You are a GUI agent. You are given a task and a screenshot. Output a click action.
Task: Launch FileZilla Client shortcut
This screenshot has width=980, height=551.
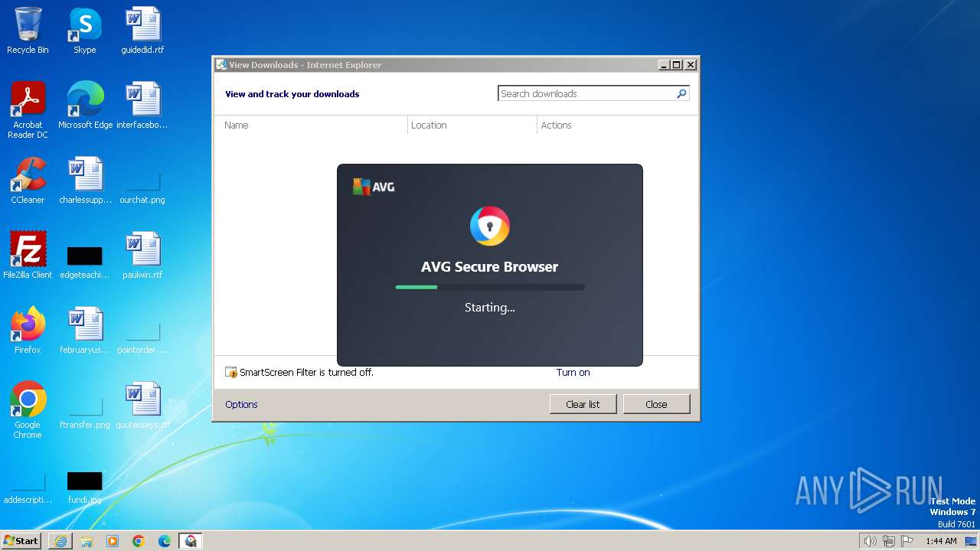pyautogui.click(x=28, y=255)
